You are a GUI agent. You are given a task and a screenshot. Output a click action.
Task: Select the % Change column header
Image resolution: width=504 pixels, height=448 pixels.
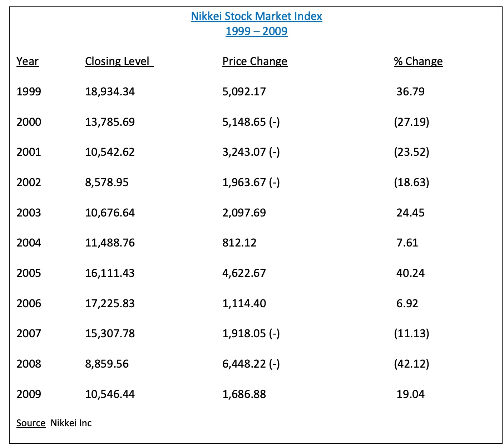coord(418,61)
